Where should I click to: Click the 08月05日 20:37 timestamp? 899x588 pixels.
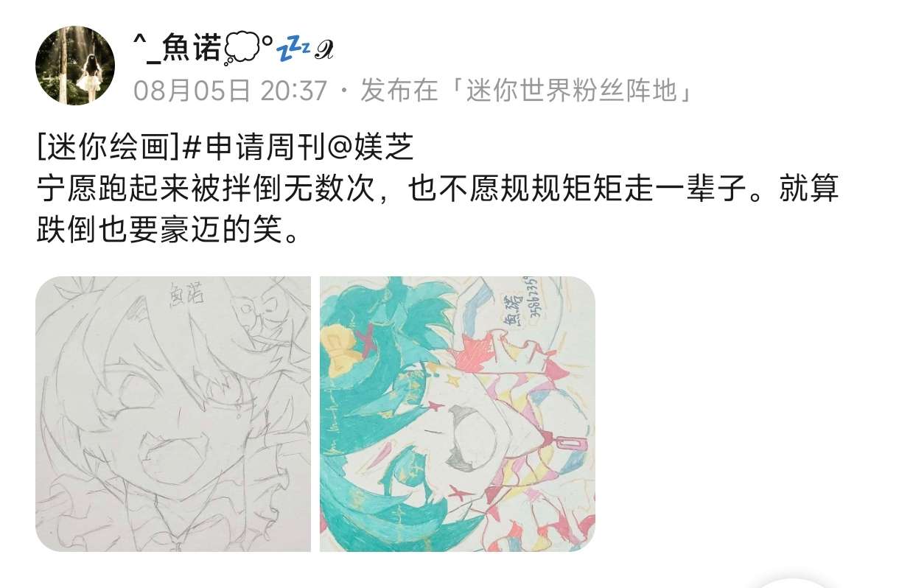pyautogui.click(x=229, y=91)
